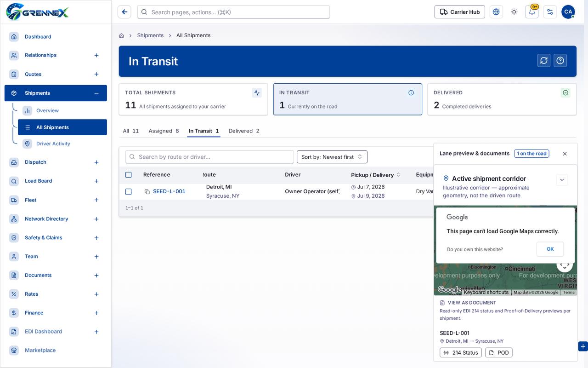The height and width of the screenshot is (368, 588).
Task: Toggle the light theme sun icon
Action: pos(514,12)
